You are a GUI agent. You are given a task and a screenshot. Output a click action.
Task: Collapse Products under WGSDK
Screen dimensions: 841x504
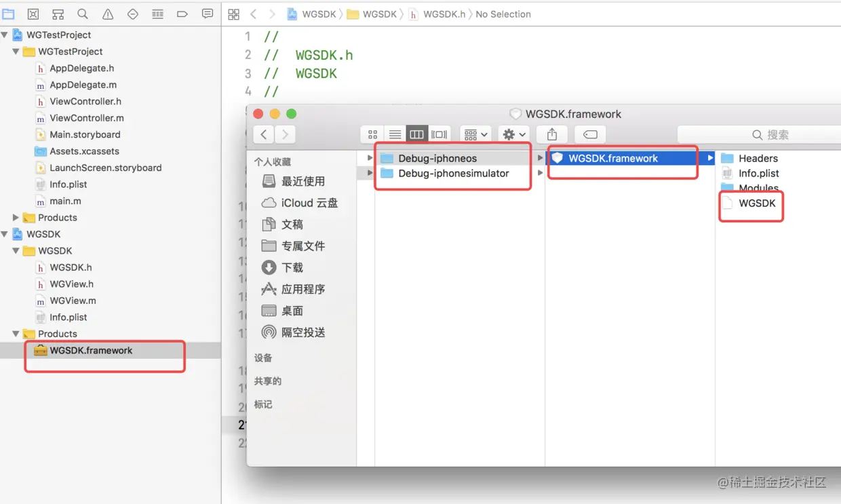(x=16, y=334)
